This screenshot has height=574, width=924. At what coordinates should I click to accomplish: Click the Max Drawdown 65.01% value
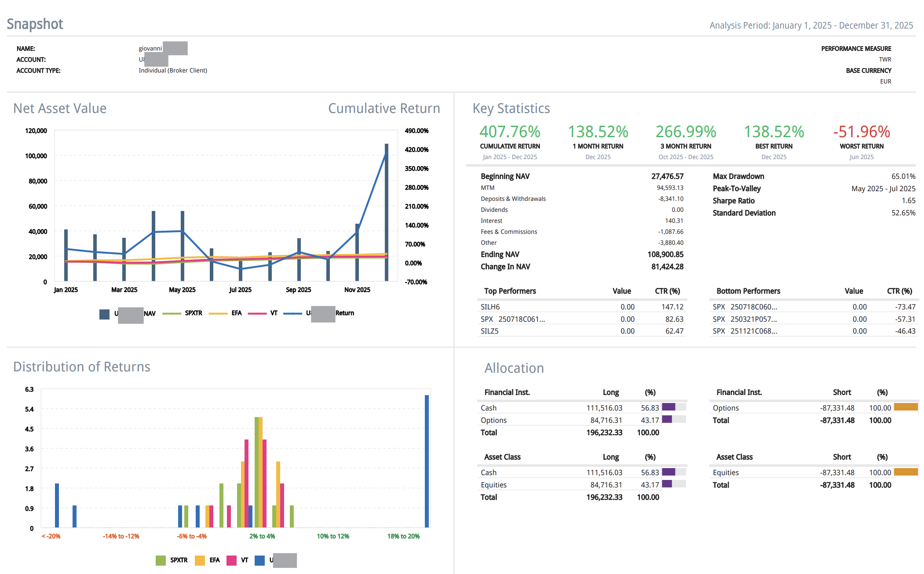903,176
